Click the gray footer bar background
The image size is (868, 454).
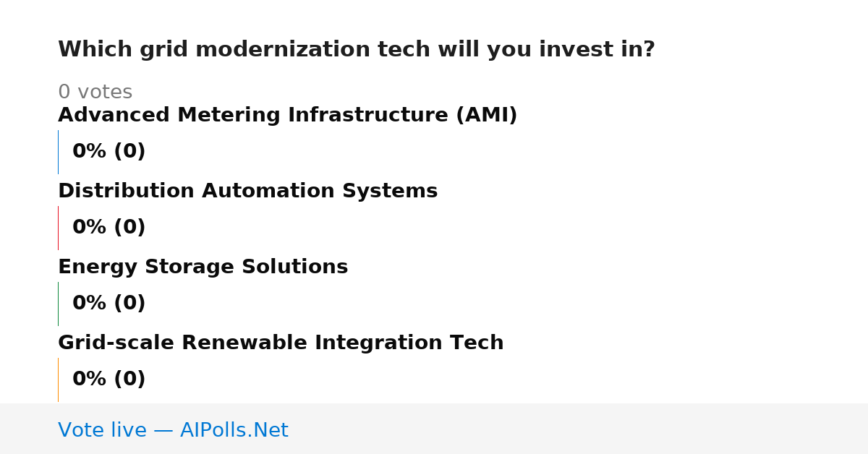(x=579, y=429)
